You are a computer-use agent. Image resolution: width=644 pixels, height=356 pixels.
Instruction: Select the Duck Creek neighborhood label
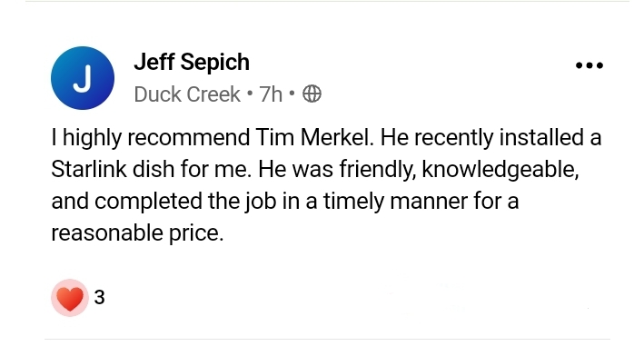(x=187, y=94)
